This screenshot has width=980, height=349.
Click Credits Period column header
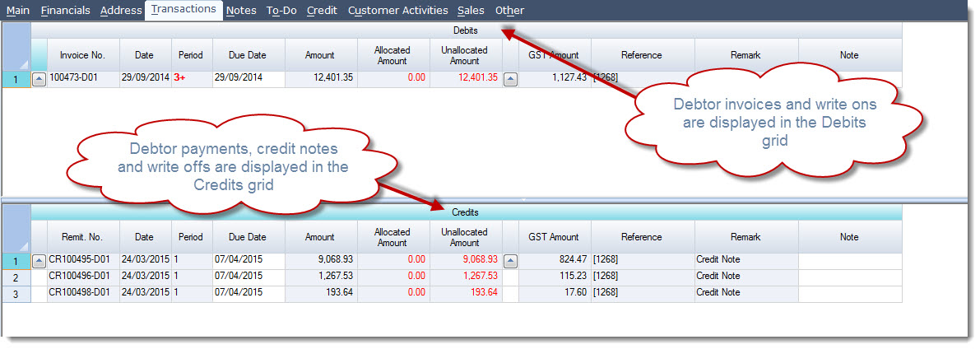191,237
